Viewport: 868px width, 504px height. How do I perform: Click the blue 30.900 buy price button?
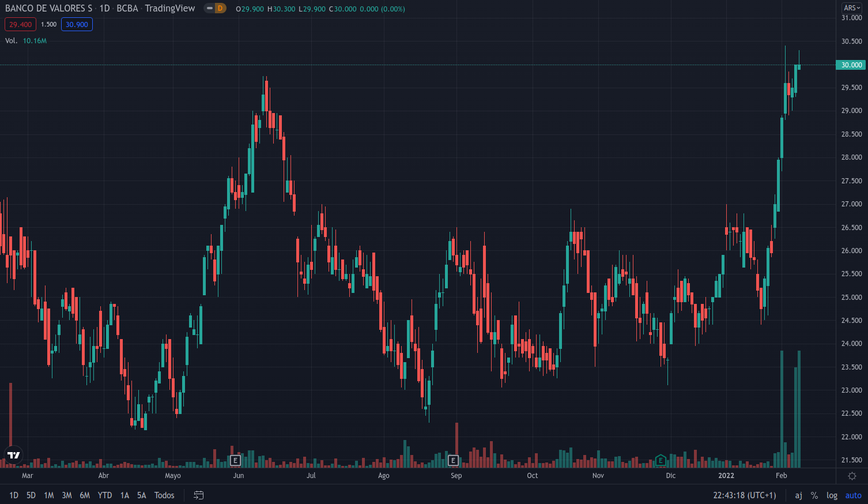77,24
